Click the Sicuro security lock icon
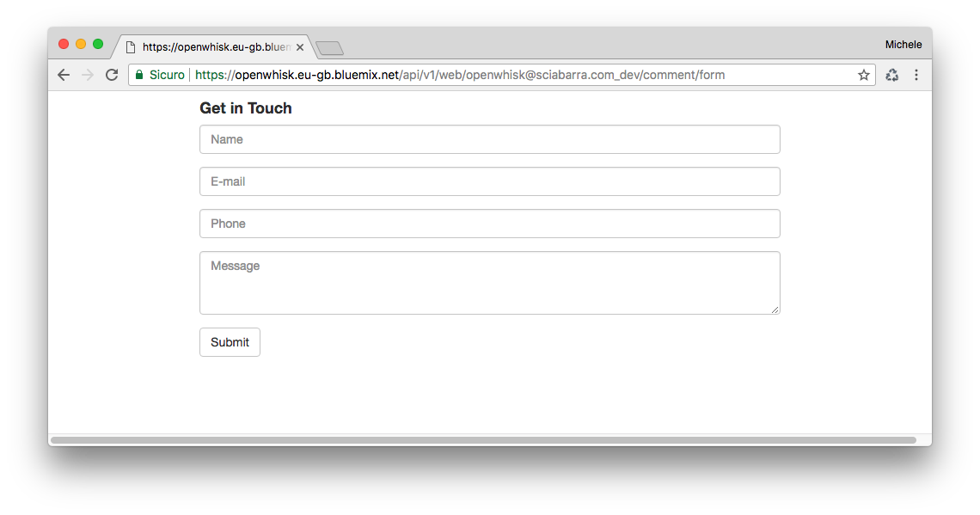This screenshot has height=515, width=980. [138, 75]
